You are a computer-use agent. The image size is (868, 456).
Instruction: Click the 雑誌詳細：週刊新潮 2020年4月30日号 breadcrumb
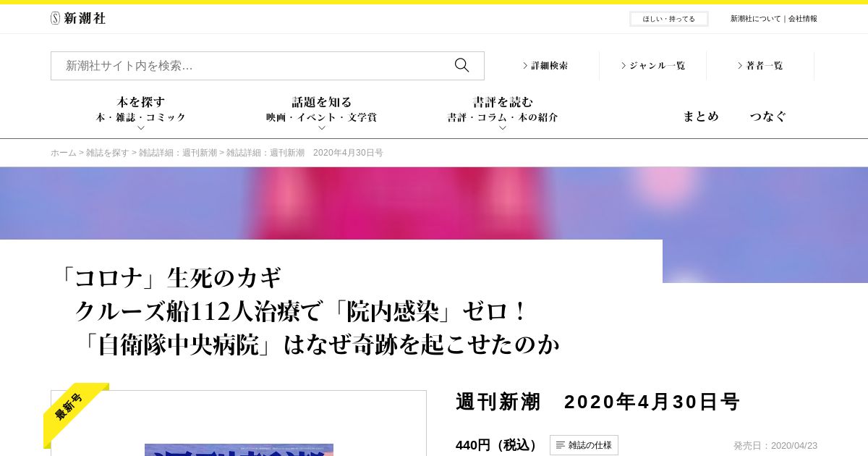[x=305, y=153]
